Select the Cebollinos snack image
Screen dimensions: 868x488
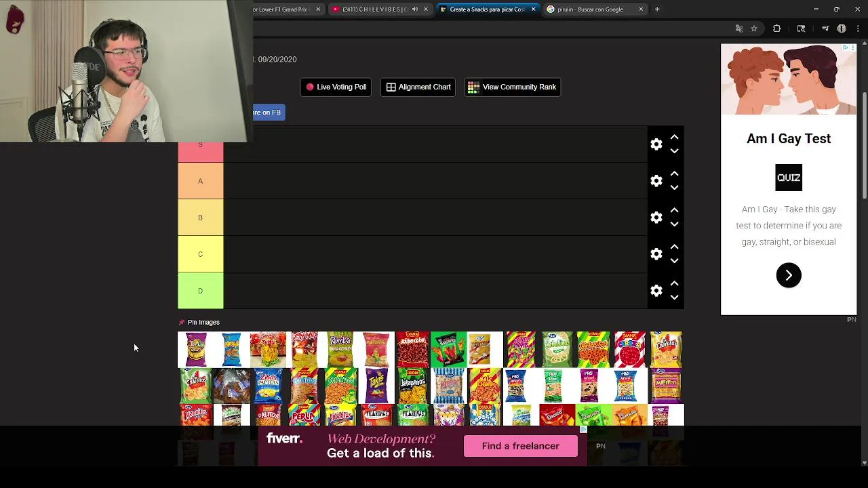click(x=557, y=349)
